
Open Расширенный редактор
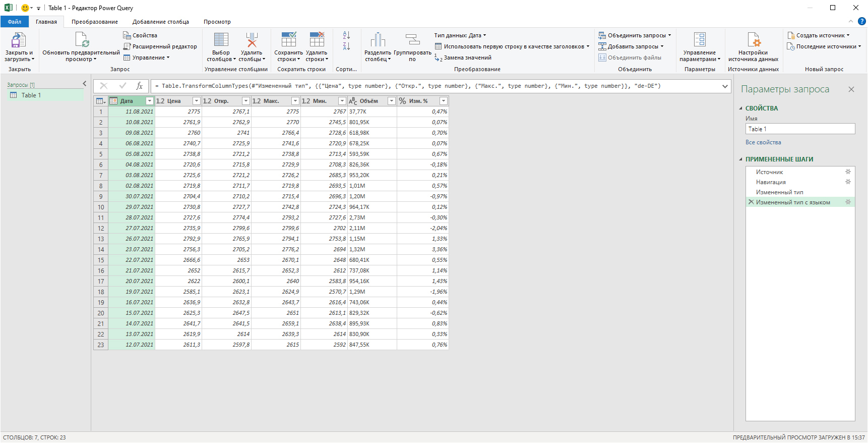[160, 46]
